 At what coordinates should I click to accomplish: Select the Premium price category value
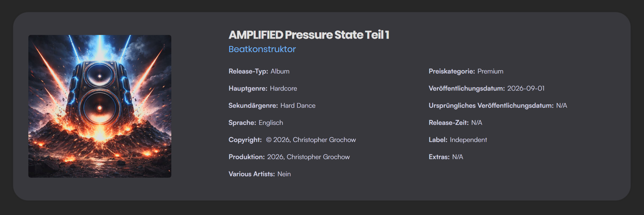coord(490,71)
